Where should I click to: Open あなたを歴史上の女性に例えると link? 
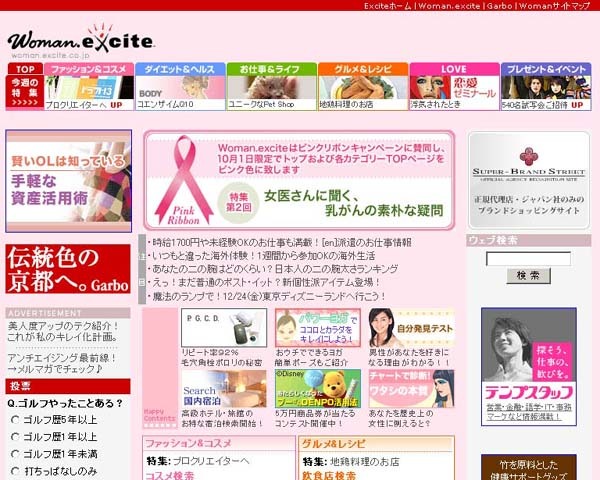pos(401,418)
